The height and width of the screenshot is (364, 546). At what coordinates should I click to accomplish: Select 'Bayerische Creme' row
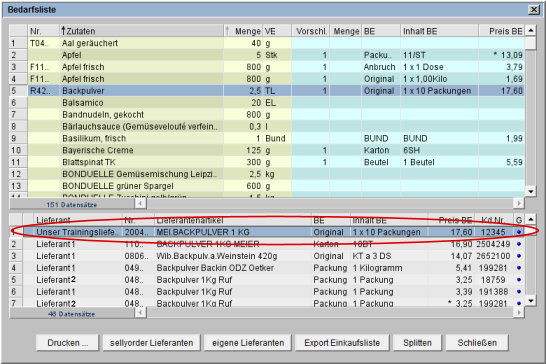[x=267, y=150]
